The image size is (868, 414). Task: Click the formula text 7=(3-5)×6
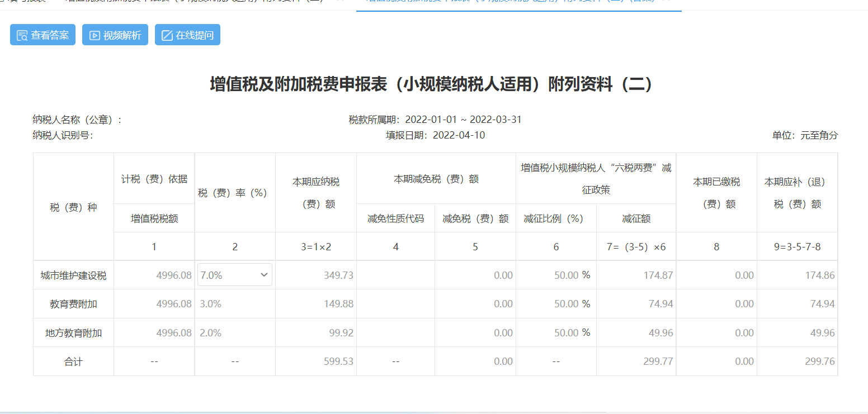636,247
